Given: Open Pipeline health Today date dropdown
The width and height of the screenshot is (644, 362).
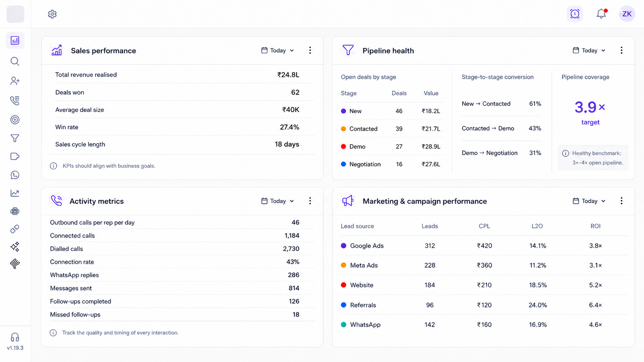Looking at the screenshot, I should coord(589,50).
